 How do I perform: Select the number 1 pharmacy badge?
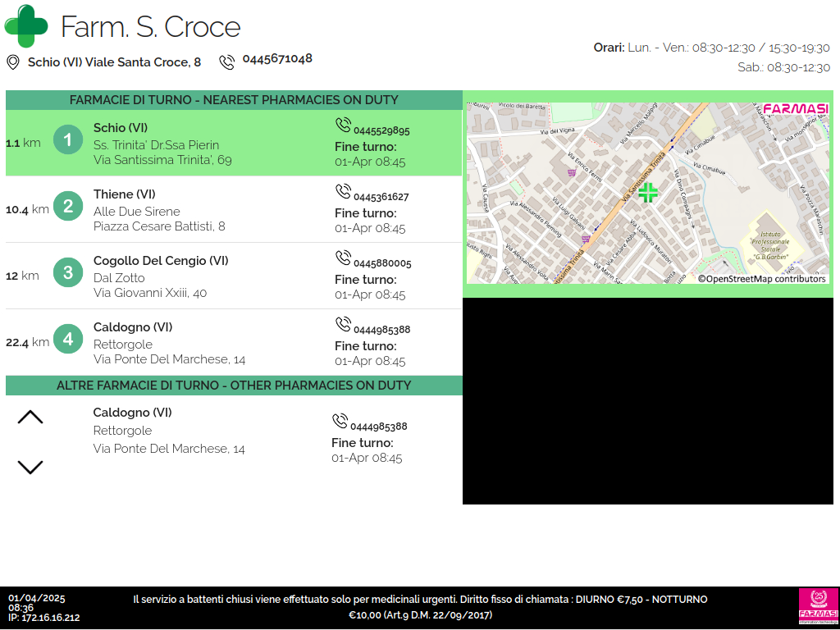(68, 140)
